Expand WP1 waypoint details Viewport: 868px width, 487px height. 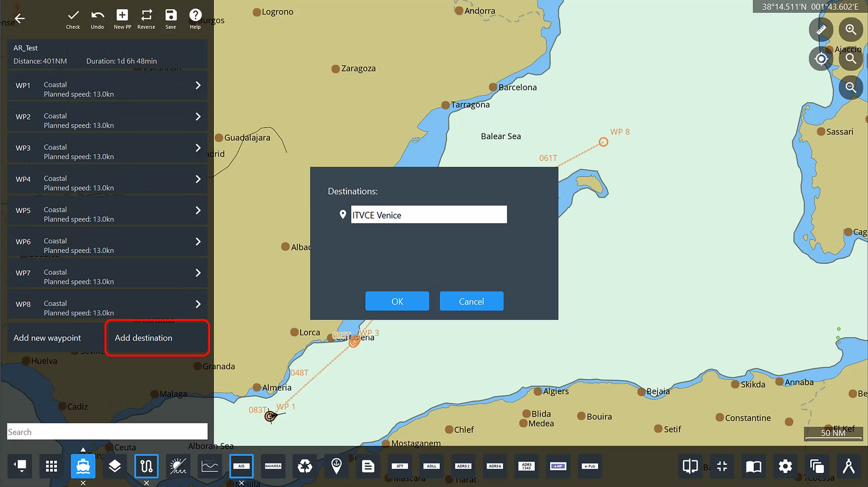[x=198, y=86]
